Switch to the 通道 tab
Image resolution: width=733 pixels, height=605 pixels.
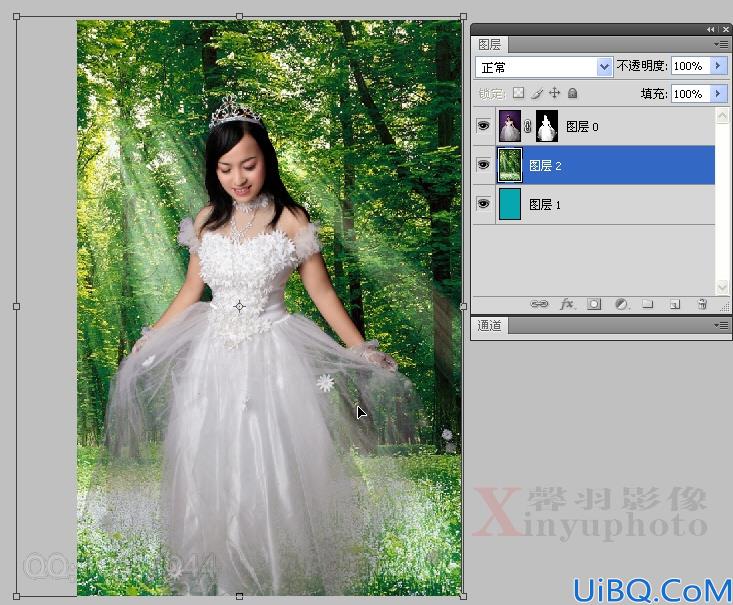(489, 325)
